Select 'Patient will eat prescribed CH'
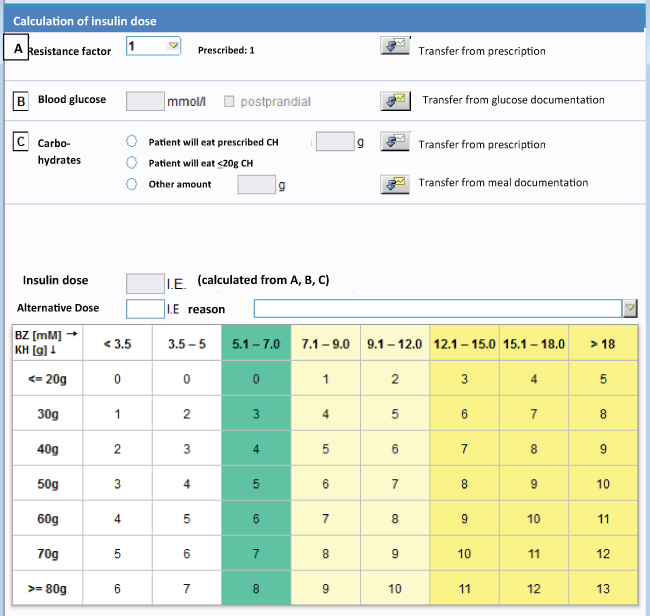 click(131, 142)
